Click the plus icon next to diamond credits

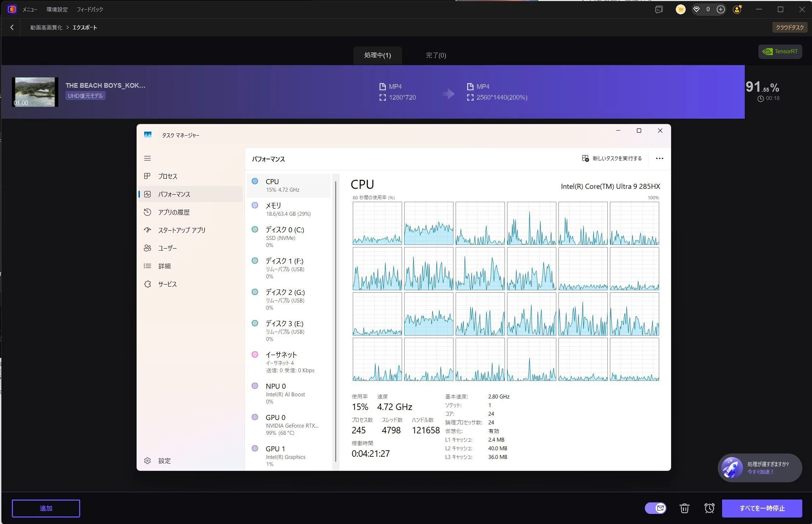pos(721,10)
